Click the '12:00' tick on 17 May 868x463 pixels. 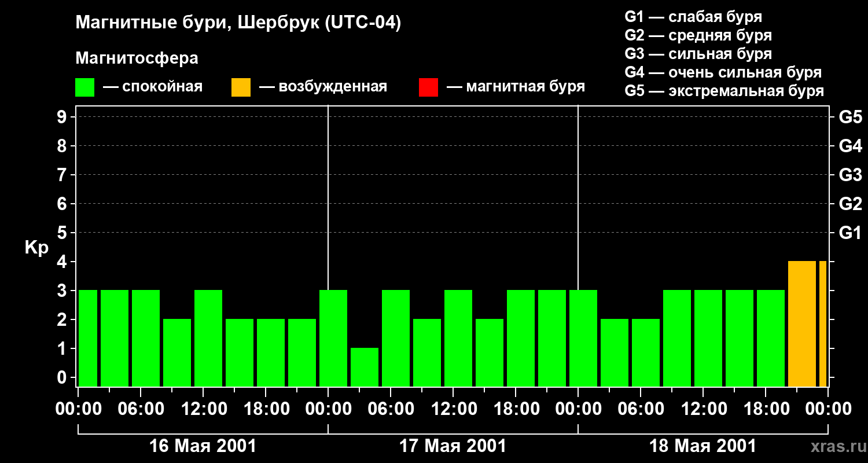pyautogui.click(x=453, y=410)
